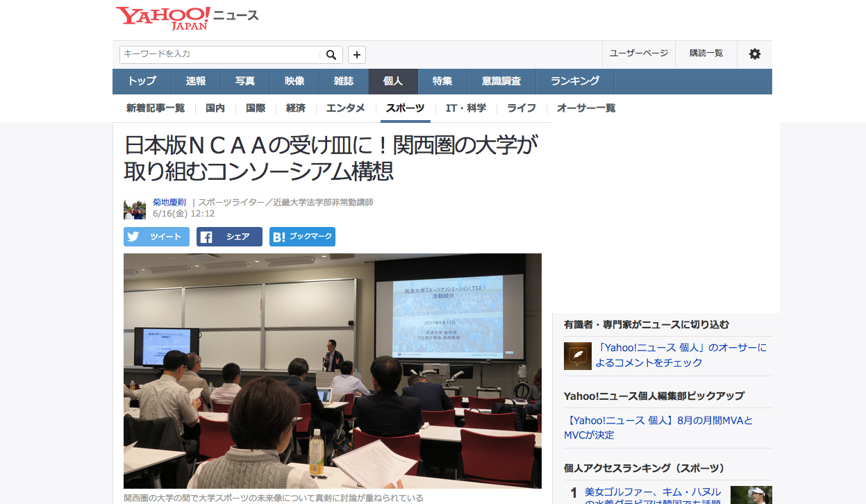Select the 雑誌 tab
Viewport: 866px width, 504px height.
point(344,81)
